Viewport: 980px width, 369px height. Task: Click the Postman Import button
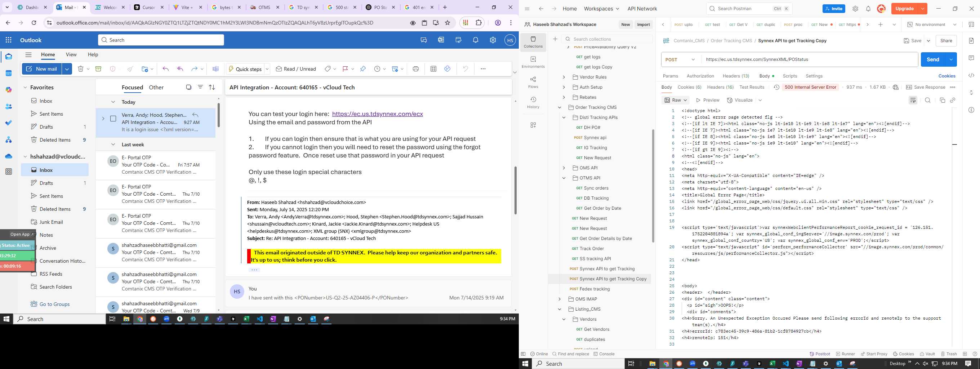[x=643, y=25]
